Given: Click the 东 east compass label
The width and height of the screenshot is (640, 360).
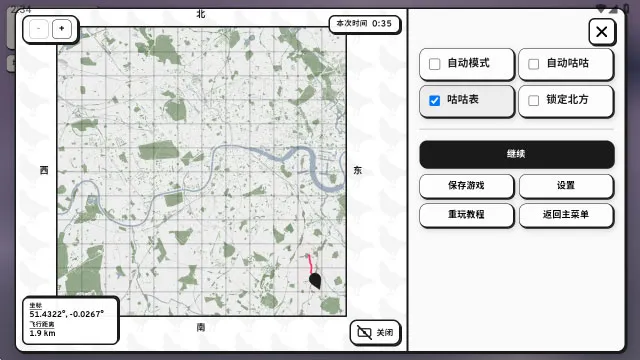Looking at the screenshot, I should pos(358,171).
